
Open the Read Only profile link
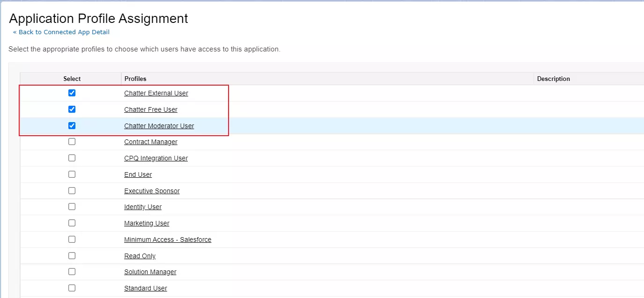click(x=140, y=256)
